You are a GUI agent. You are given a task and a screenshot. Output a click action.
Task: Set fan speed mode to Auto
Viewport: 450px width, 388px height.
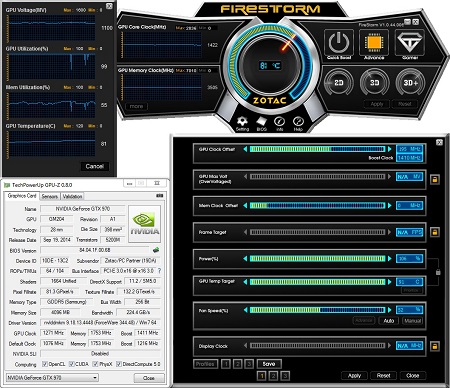(389, 321)
